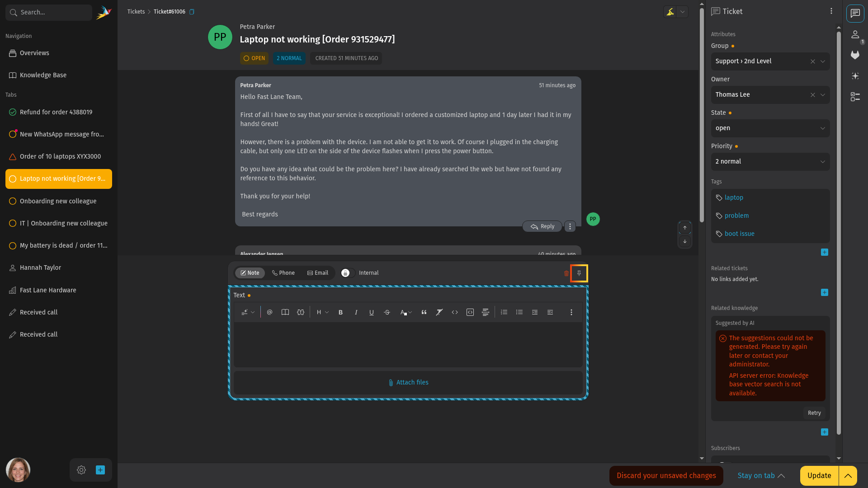Open the AI writing assistant dropdown
Screen dimensions: 868x488
[x=248, y=312]
